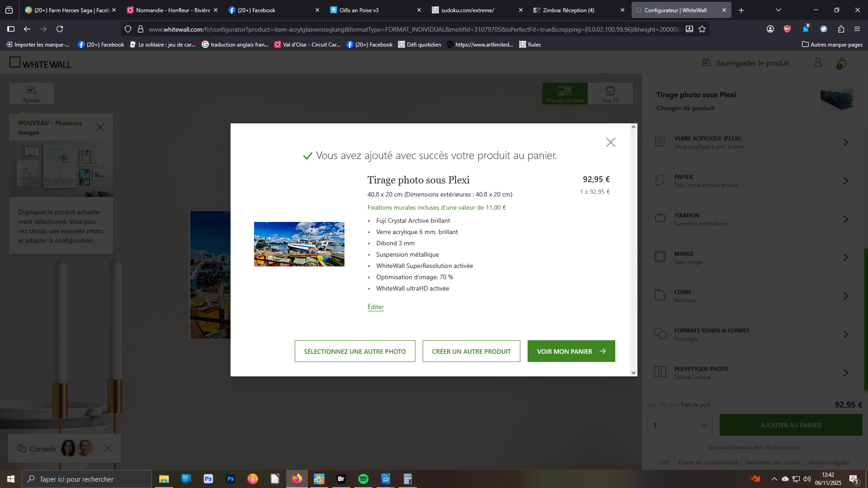This screenshot has height=488, width=868.
Task: Open the Éditer link in dialog
Action: [x=375, y=307]
